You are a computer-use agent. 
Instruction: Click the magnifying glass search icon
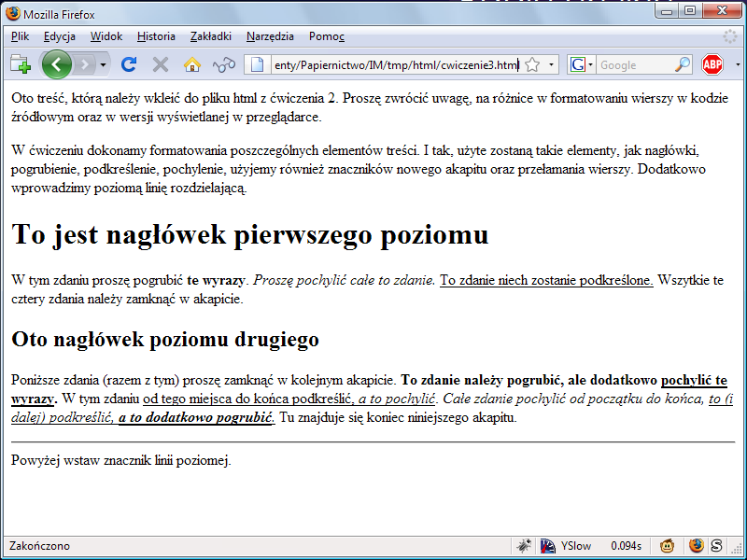click(x=683, y=64)
